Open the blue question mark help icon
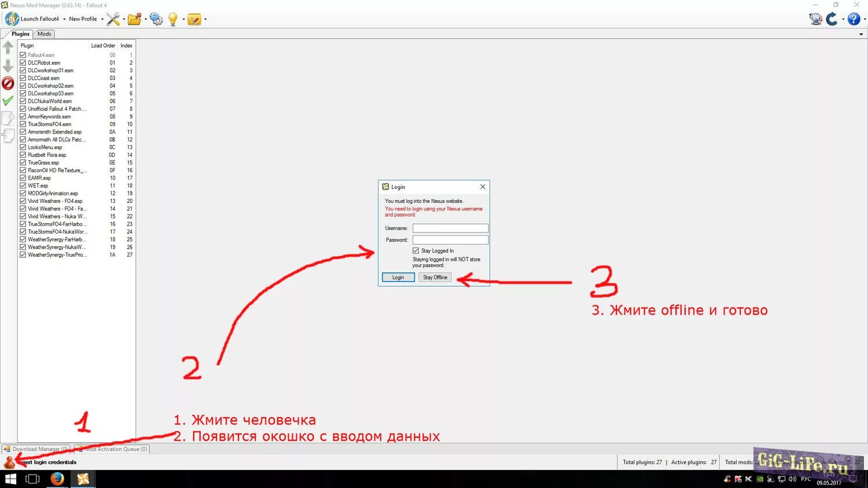 (x=854, y=19)
